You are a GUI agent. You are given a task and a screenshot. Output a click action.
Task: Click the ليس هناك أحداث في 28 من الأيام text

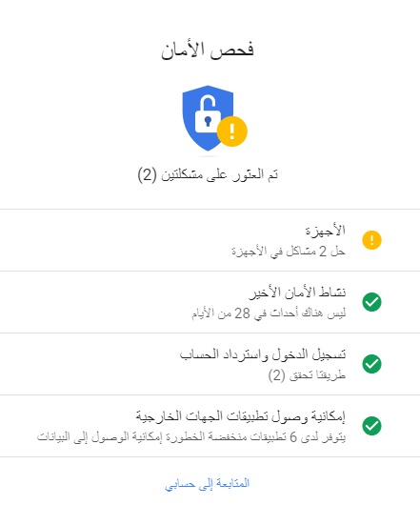[x=269, y=313]
